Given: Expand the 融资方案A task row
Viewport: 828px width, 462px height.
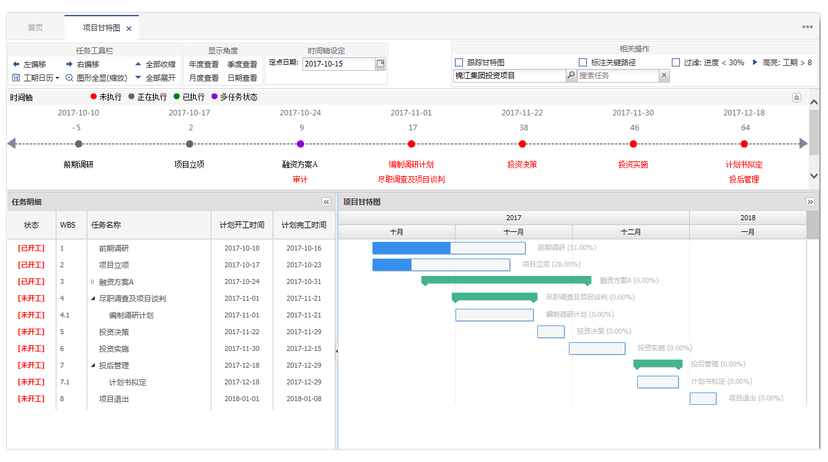Looking at the screenshot, I should pyautogui.click(x=93, y=282).
